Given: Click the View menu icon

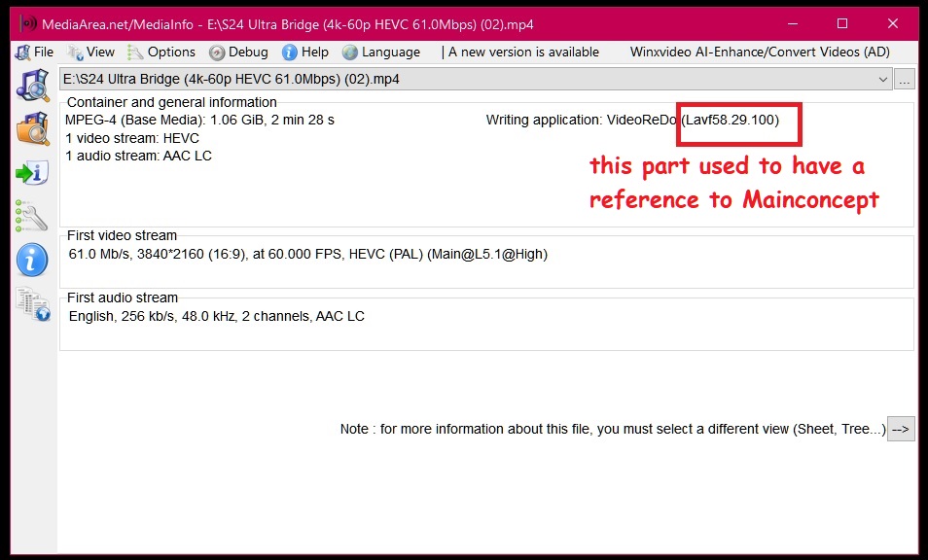Looking at the screenshot, I should pyautogui.click(x=75, y=52).
